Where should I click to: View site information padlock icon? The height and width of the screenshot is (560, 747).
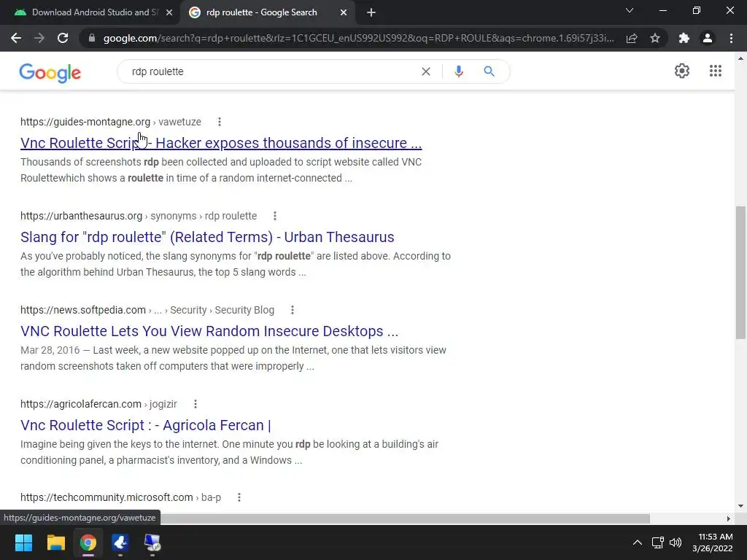tap(91, 38)
